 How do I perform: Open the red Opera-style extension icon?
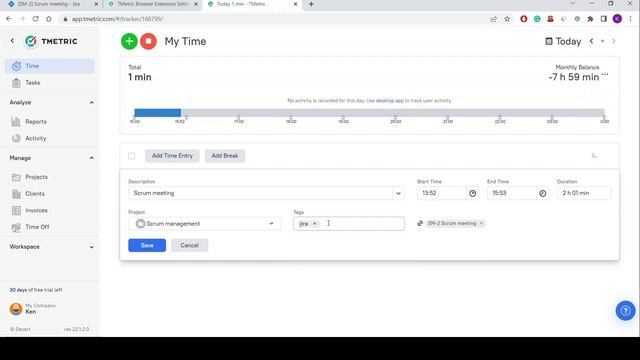pos(524,19)
